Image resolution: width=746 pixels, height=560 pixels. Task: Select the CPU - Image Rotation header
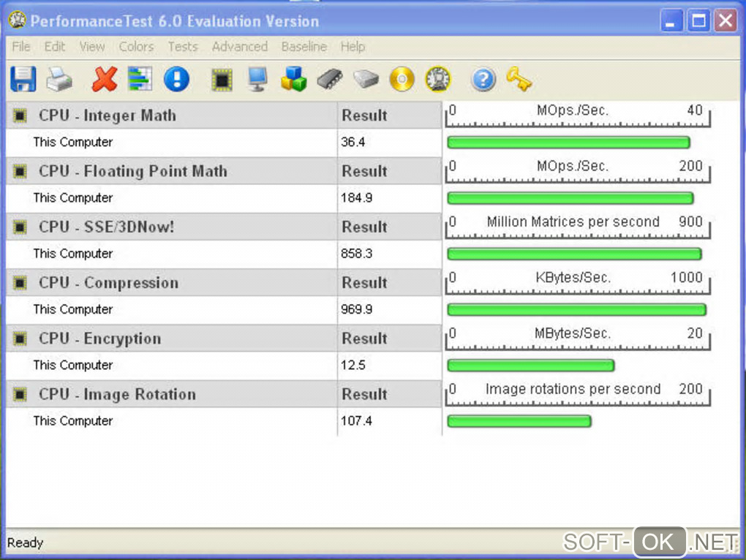(171, 394)
